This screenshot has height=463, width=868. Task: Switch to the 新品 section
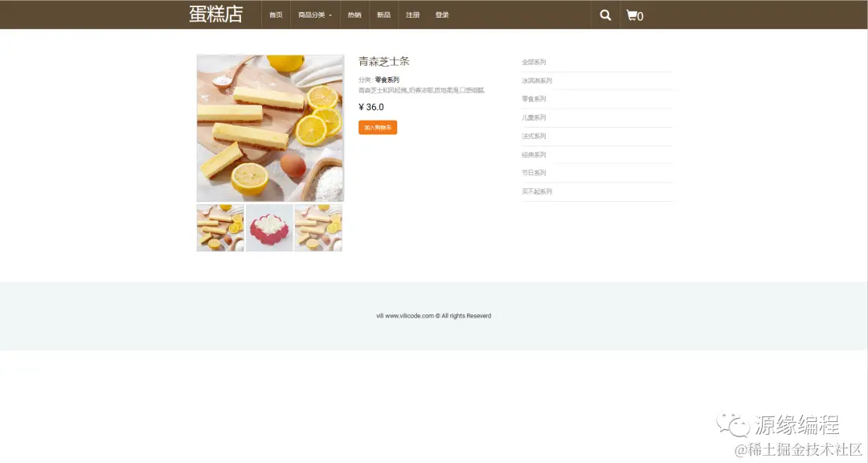(x=383, y=14)
